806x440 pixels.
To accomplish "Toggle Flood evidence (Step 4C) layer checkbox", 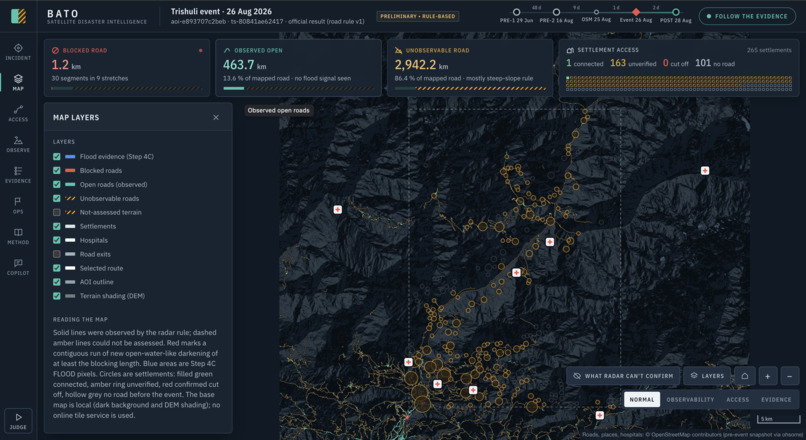I will pos(57,156).
